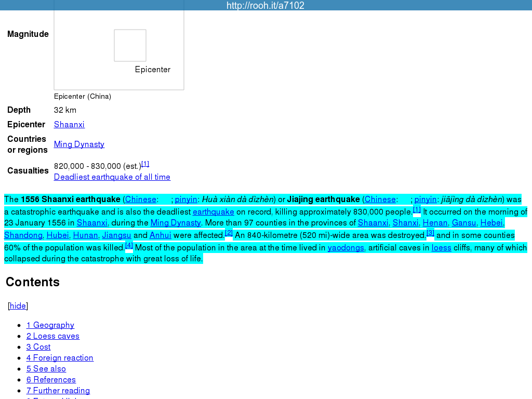Image resolution: width=532 pixels, height=399 pixels.
Task: Open the 7 Further reading section
Action: (58, 391)
